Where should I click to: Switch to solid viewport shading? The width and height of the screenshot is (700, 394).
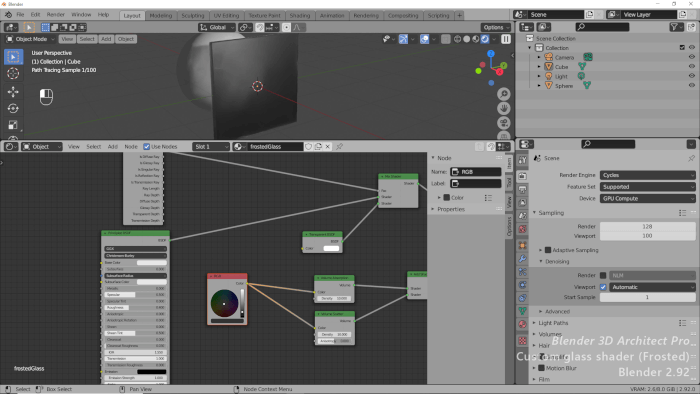[467, 39]
